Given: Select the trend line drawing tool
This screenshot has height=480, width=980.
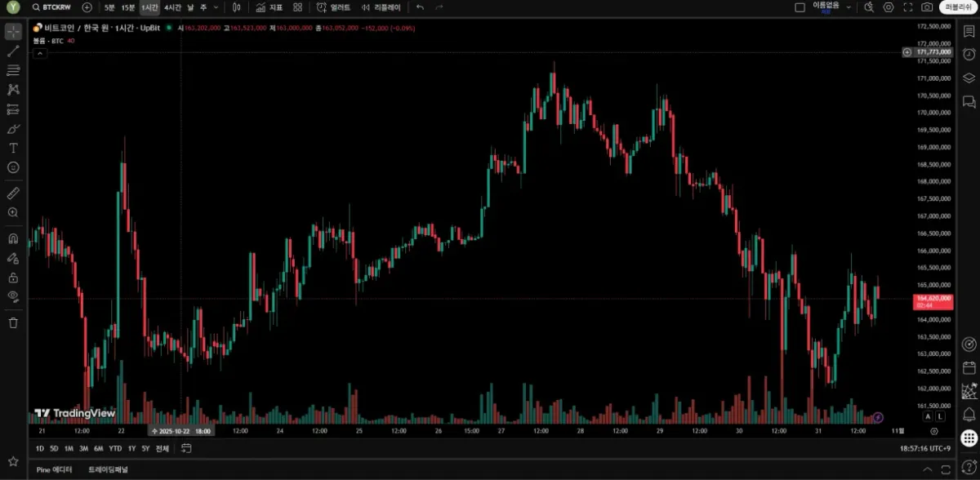Looking at the screenshot, I should [x=13, y=51].
